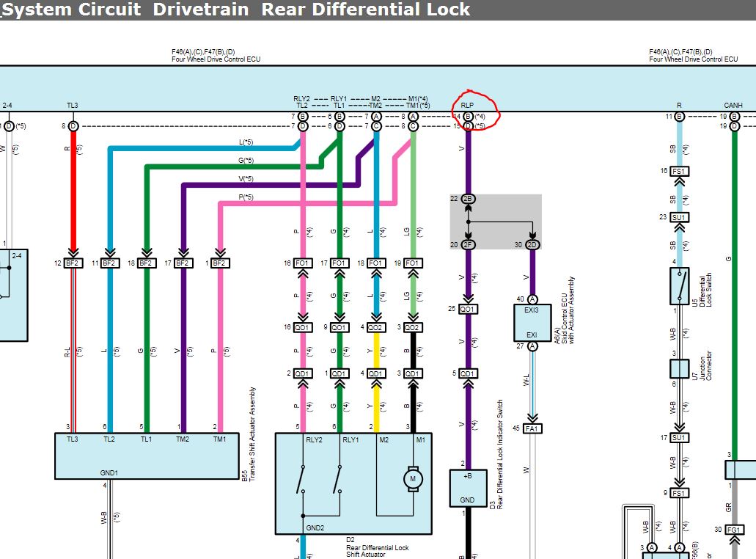Click the CANH terminal label
Screen dimensions: 756x559
[x=733, y=105]
